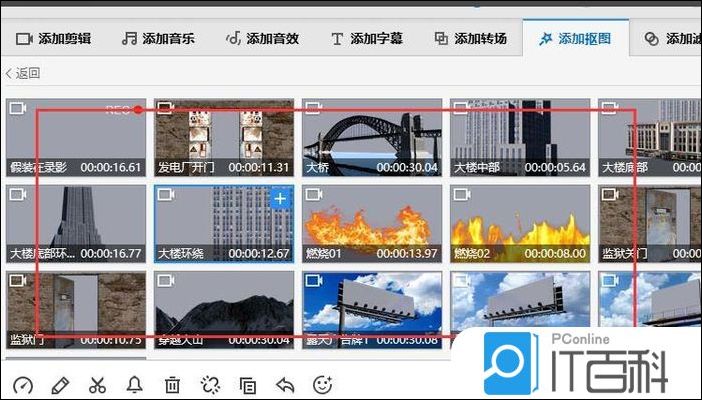Choose the 大楼底部 clip at row end
The image size is (702, 400).
tap(650, 137)
